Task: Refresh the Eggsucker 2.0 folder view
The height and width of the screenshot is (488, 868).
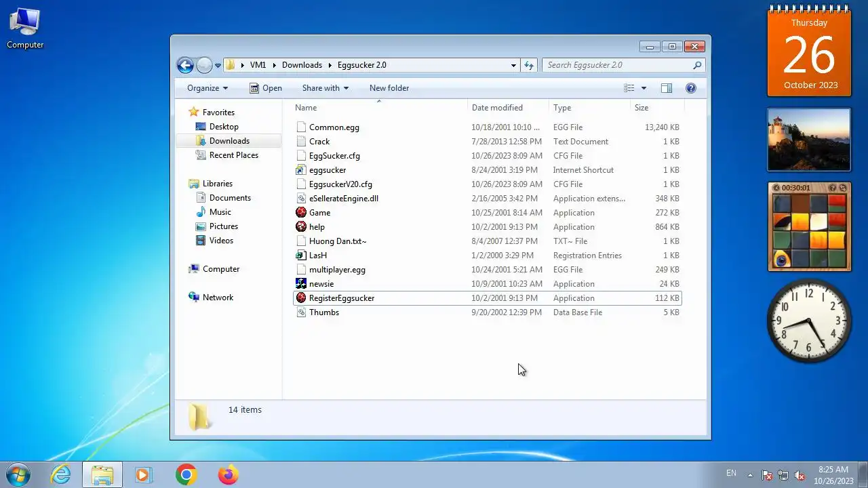Action: tap(529, 65)
